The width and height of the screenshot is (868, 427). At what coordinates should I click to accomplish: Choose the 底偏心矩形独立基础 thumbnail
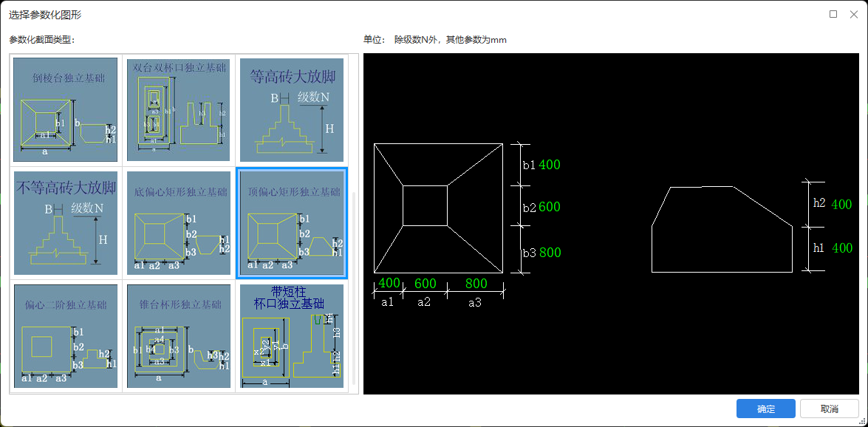tap(179, 222)
